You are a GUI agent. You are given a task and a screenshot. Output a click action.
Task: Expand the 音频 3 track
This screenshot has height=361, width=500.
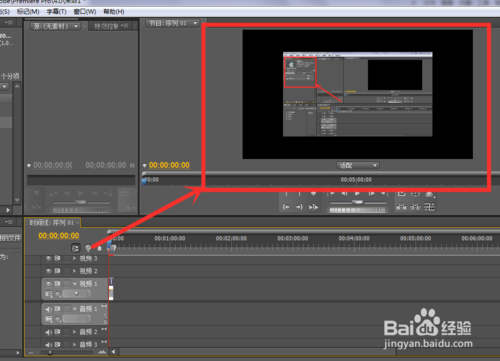point(74,345)
